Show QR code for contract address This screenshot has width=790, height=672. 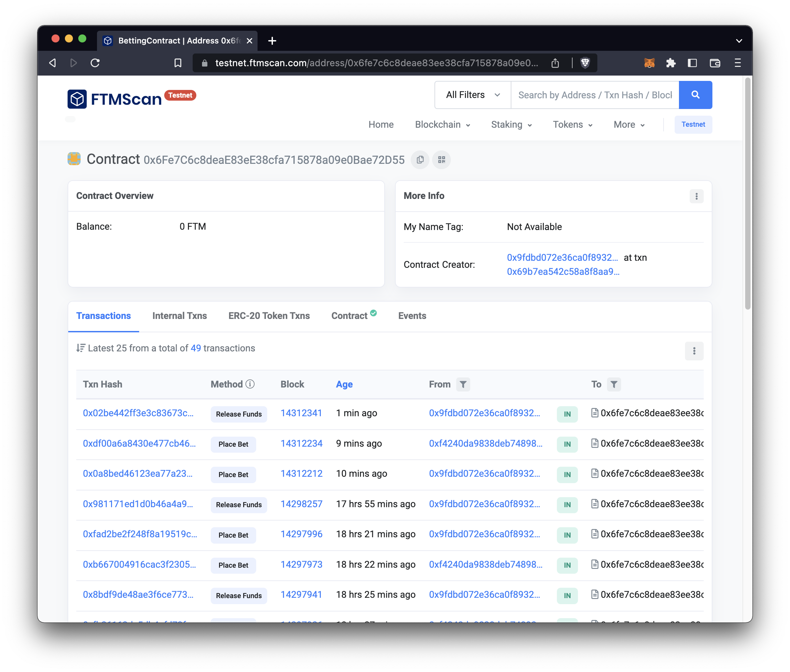(x=441, y=160)
